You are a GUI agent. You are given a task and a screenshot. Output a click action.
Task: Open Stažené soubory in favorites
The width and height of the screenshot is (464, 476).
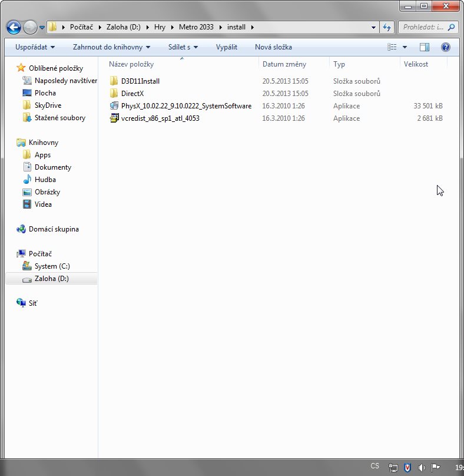point(59,118)
